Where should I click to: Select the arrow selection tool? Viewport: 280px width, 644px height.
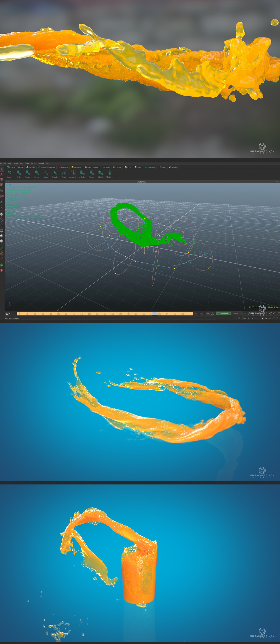pyautogui.click(x=1, y=169)
